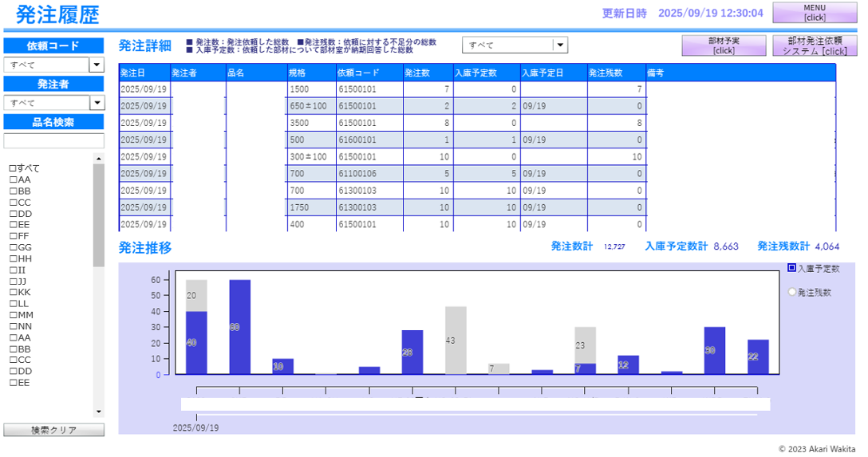Click the item list scrollbar up arrow
The image size is (868, 457).
(x=99, y=158)
